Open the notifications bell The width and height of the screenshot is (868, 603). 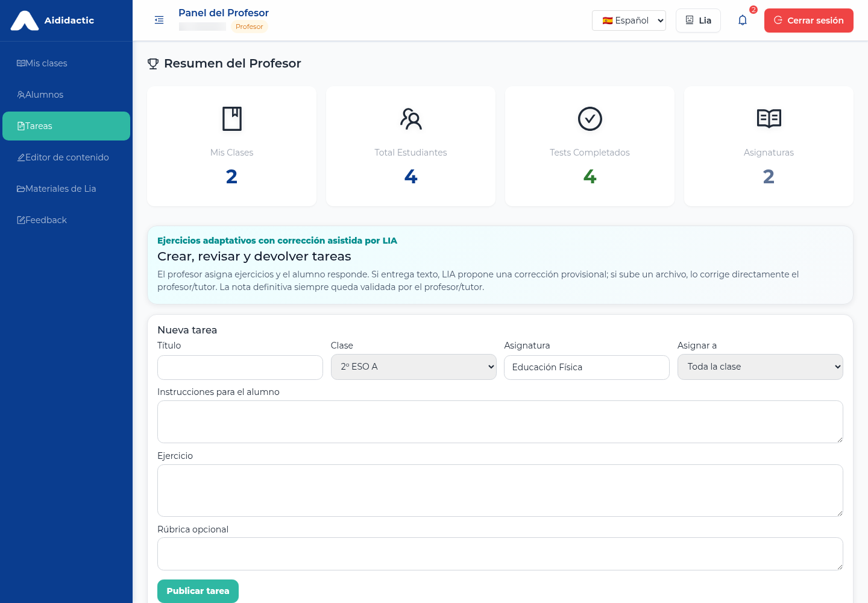(743, 20)
